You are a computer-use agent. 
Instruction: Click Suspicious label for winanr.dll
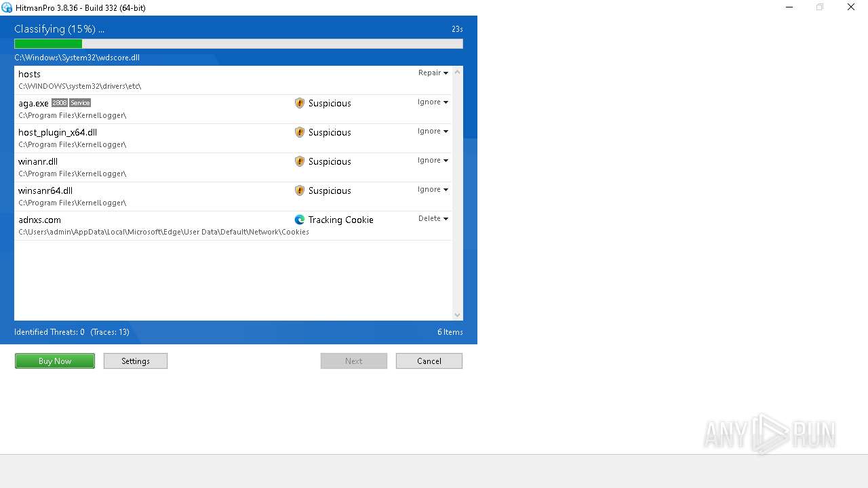[330, 161]
